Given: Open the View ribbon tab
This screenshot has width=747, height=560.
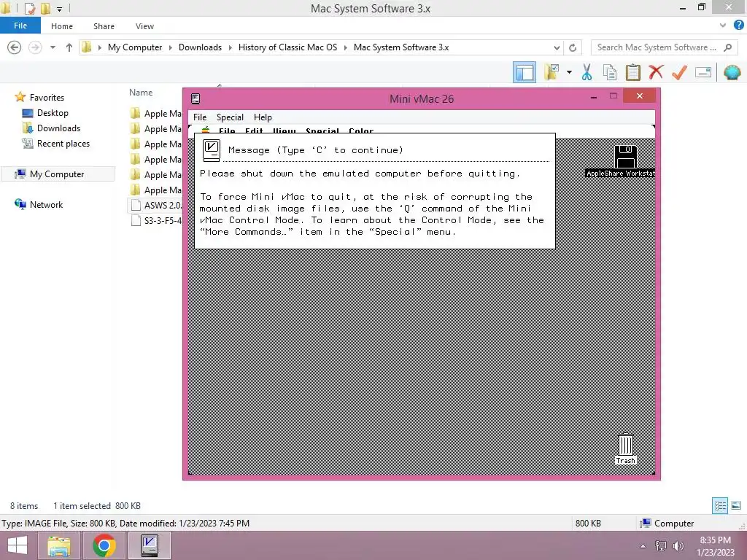Looking at the screenshot, I should pos(144,26).
